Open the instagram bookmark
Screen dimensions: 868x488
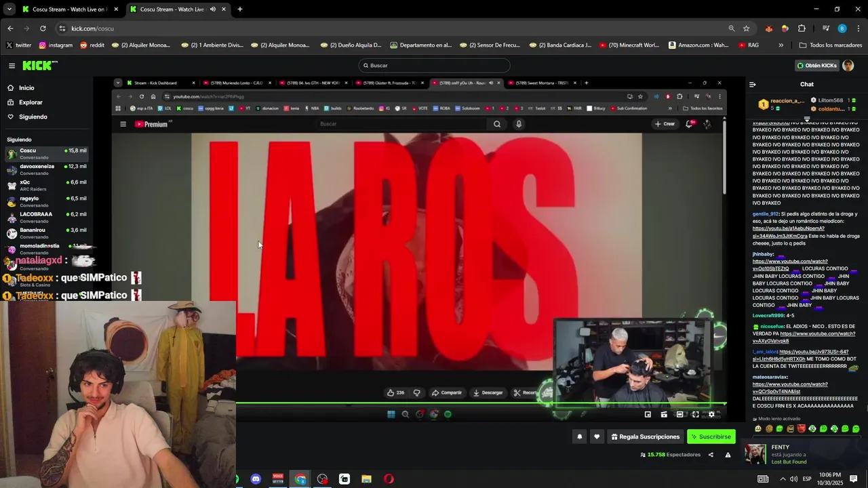pos(55,45)
